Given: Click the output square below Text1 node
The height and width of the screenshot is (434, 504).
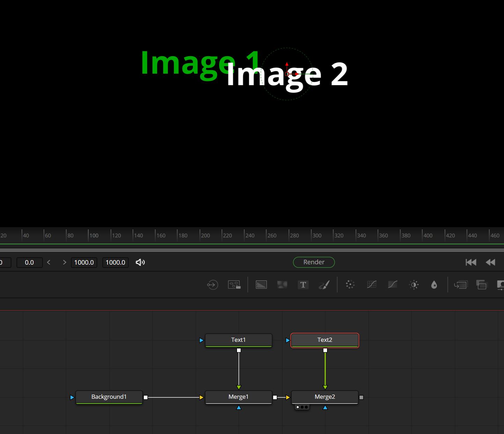Looking at the screenshot, I should click(239, 350).
